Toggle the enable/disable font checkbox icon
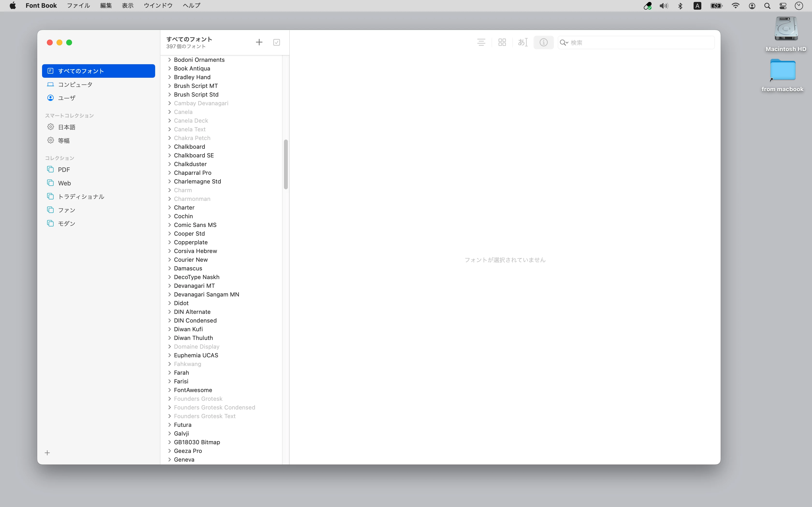This screenshot has height=507, width=812. click(x=276, y=42)
